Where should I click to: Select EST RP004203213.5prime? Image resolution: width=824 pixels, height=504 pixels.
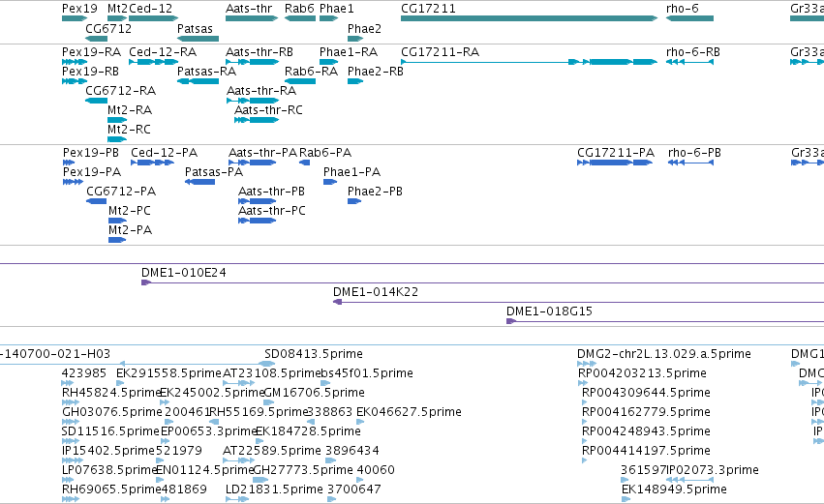click(x=642, y=373)
